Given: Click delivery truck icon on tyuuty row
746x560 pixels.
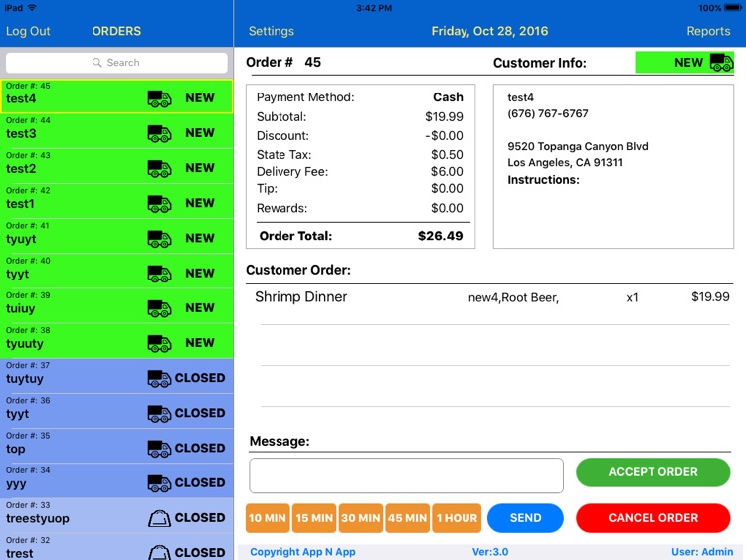Looking at the screenshot, I should pyautogui.click(x=159, y=343).
